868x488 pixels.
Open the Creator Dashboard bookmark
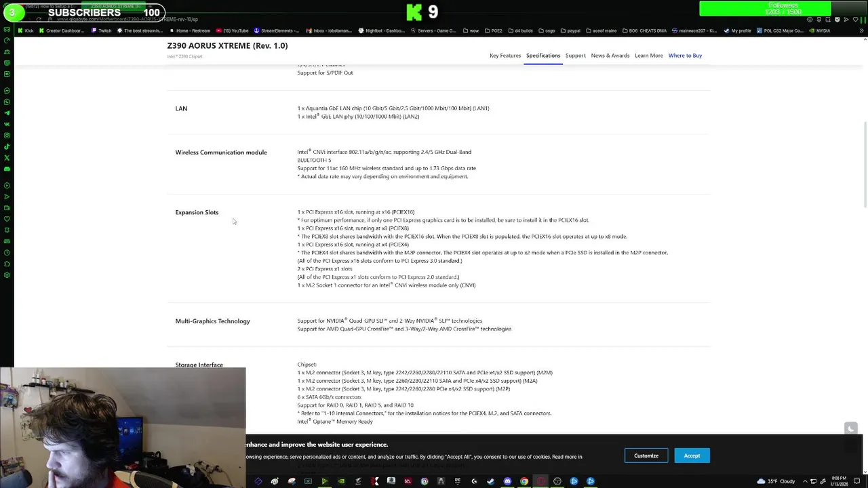pyautogui.click(x=62, y=30)
